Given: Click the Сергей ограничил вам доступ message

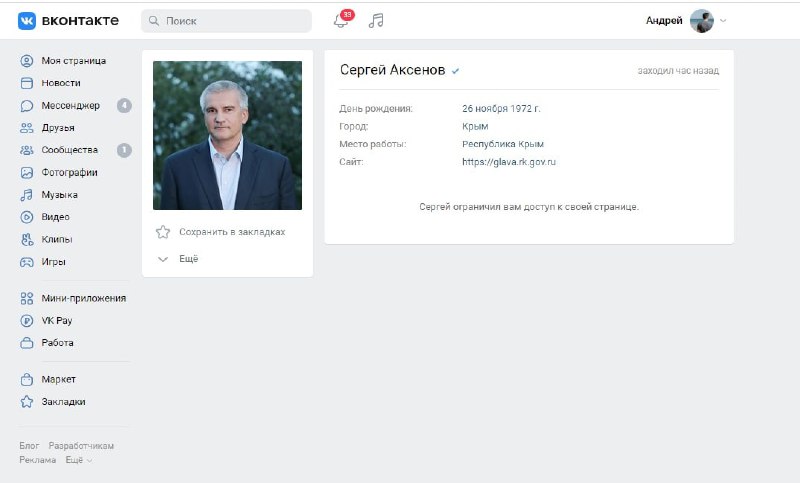Looking at the screenshot, I should click(529, 207).
